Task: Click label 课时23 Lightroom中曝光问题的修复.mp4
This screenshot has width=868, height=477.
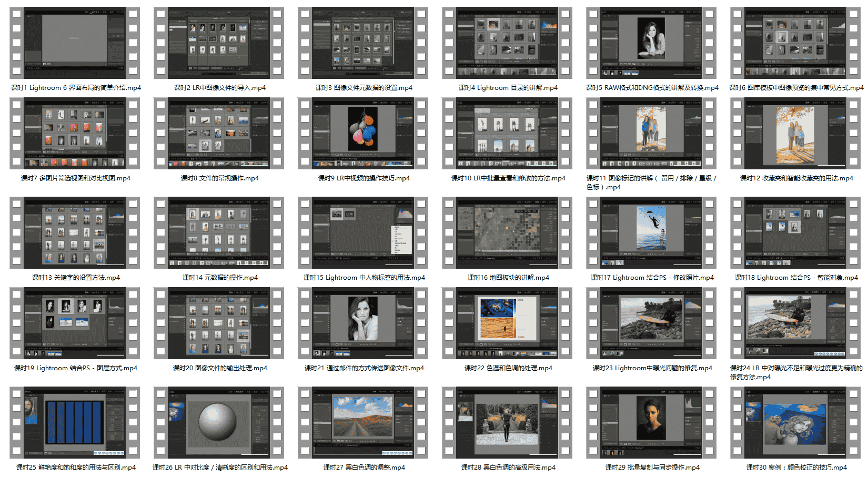Action: [652, 368]
